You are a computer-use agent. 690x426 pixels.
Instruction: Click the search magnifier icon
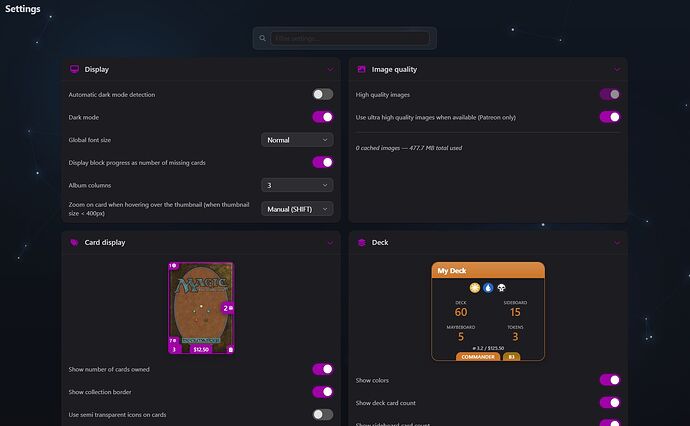(x=262, y=38)
